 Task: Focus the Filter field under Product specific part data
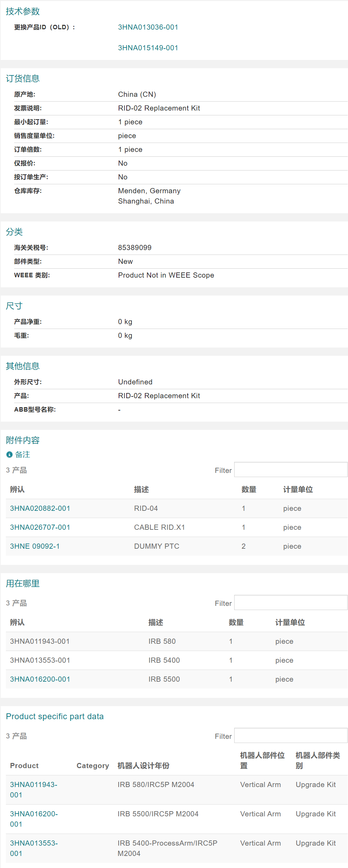(290, 736)
